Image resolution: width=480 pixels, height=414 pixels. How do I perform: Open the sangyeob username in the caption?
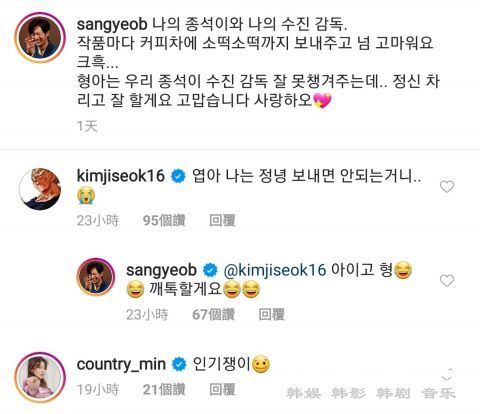coord(112,25)
